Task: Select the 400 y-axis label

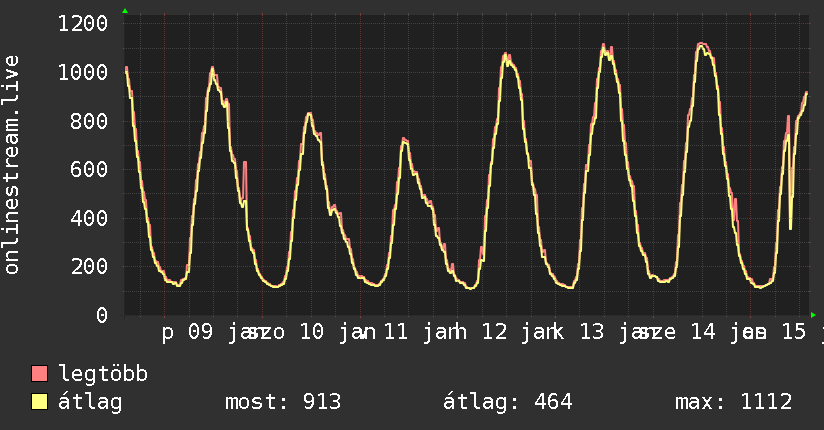Action: [x=89, y=218]
